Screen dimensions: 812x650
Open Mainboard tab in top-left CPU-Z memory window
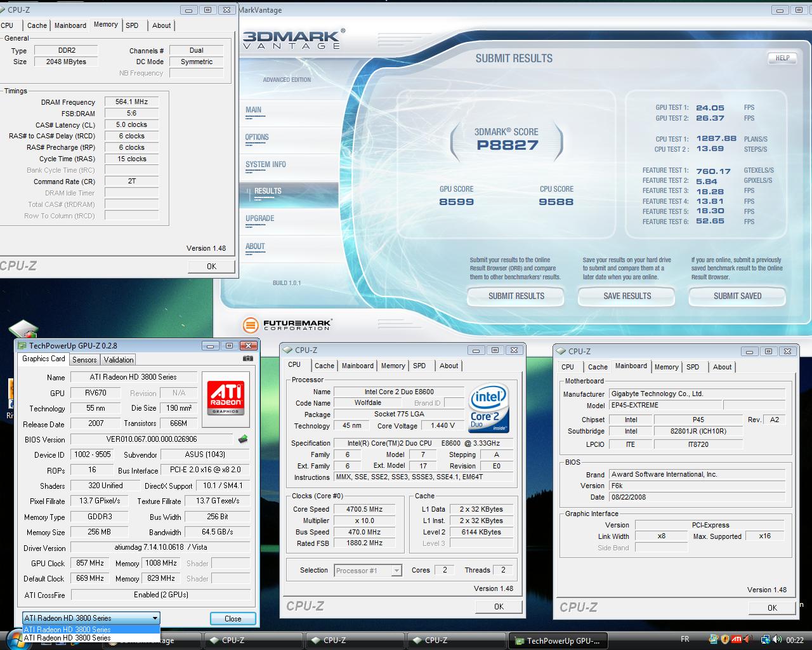coord(70,25)
